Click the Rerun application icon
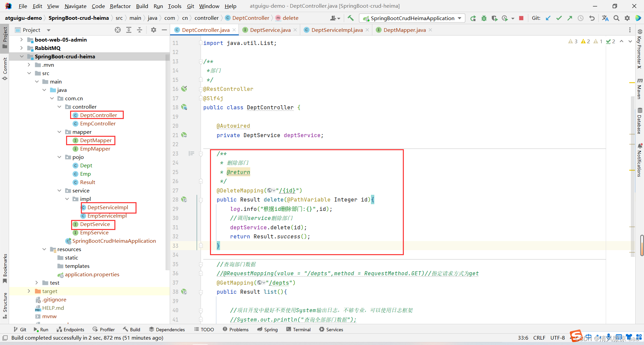This screenshot has width=644, height=345. [x=473, y=18]
